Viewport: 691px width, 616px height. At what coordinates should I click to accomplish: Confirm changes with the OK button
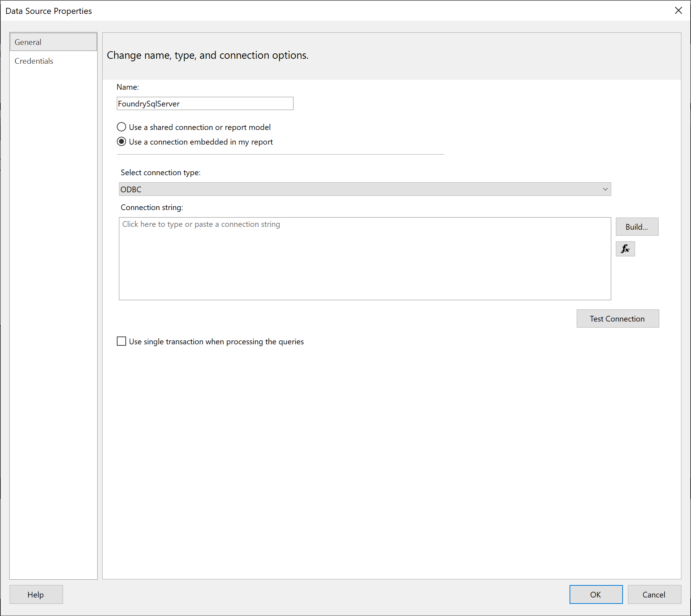(596, 594)
